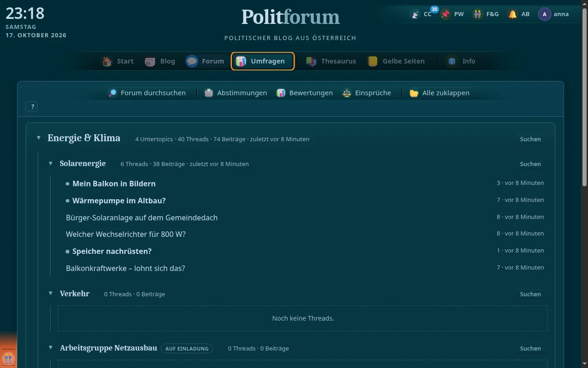This screenshot has height=368, width=588.
Task: Click Suchen in Arbeitsgruppe Netzausbau row
Action: tap(531, 348)
